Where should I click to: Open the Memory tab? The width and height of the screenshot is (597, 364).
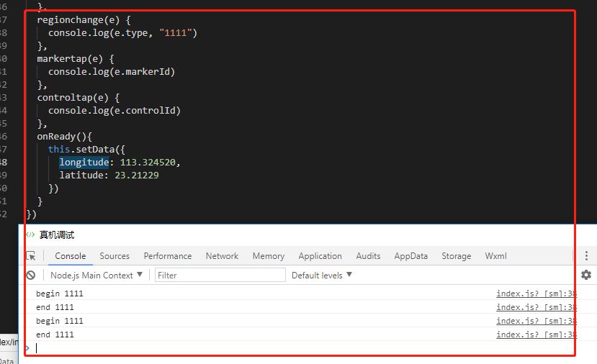(x=269, y=256)
